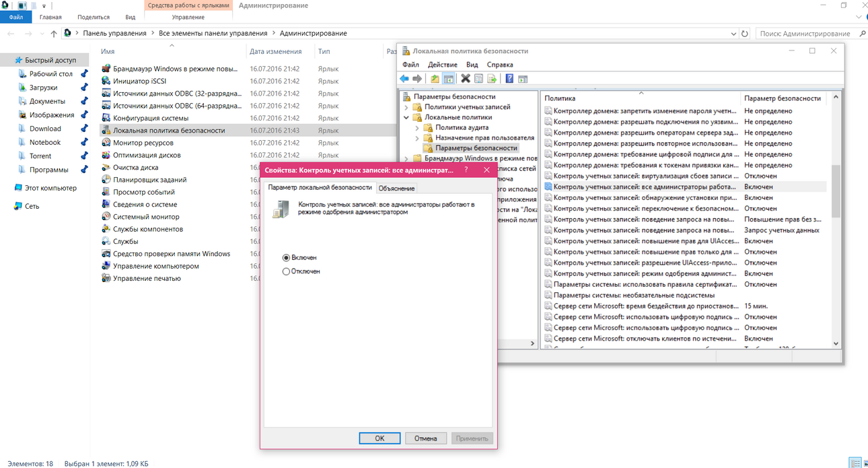
Task: Open 'Файл' menu in Local Security Policy
Action: [410, 65]
